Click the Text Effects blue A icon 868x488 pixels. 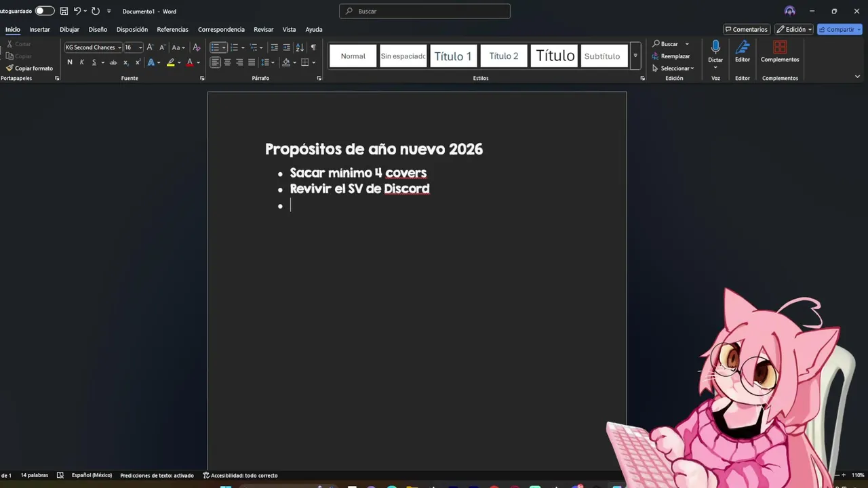151,62
